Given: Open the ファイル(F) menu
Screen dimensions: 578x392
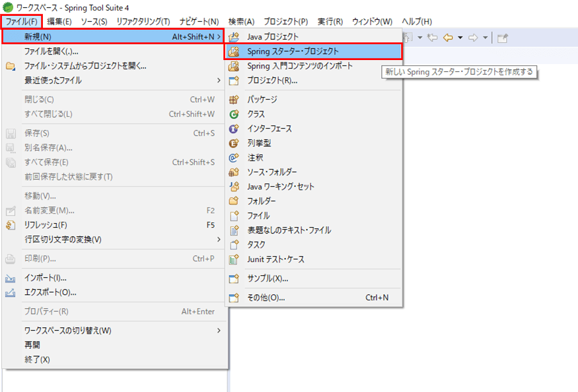Looking at the screenshot, I should 21,21.
